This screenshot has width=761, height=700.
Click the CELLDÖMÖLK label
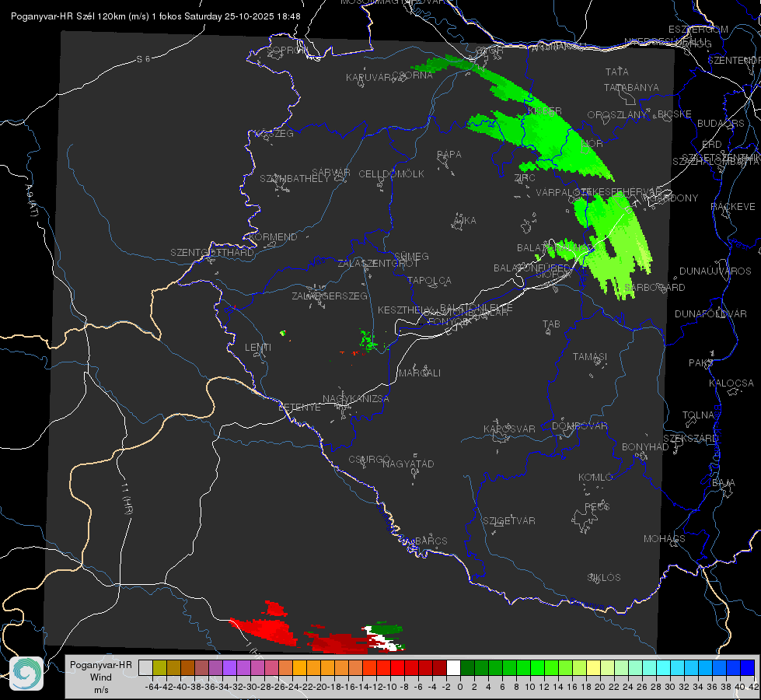(x=392, y=174)
